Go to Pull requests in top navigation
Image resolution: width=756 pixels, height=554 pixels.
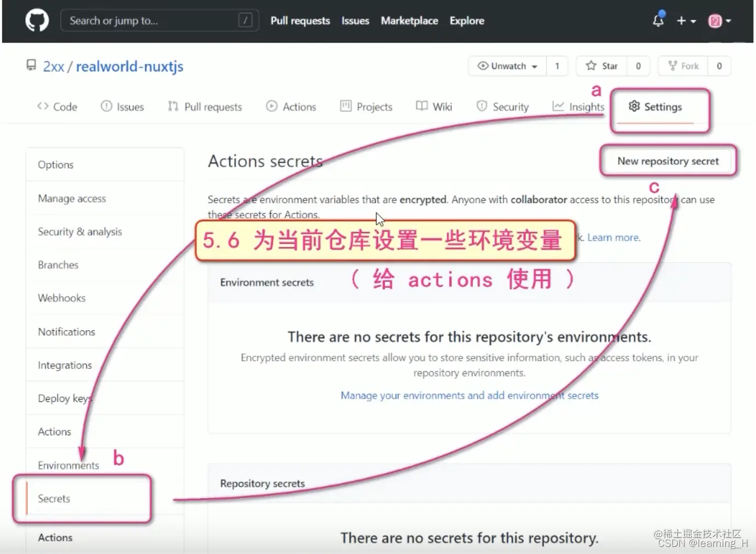point(300,21)
